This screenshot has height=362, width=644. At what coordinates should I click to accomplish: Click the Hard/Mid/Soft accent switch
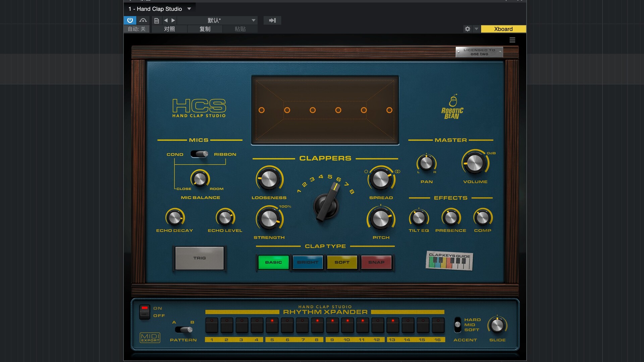pyautogui.click(x=458, y=325)
